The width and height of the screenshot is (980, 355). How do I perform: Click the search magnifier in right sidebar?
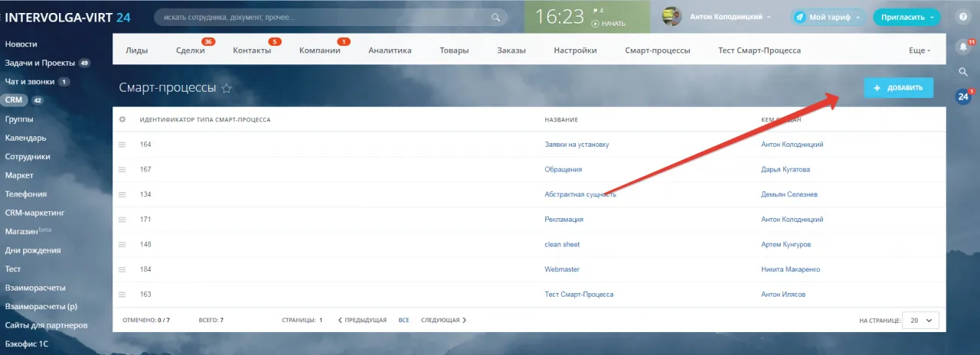click(963, 72)
